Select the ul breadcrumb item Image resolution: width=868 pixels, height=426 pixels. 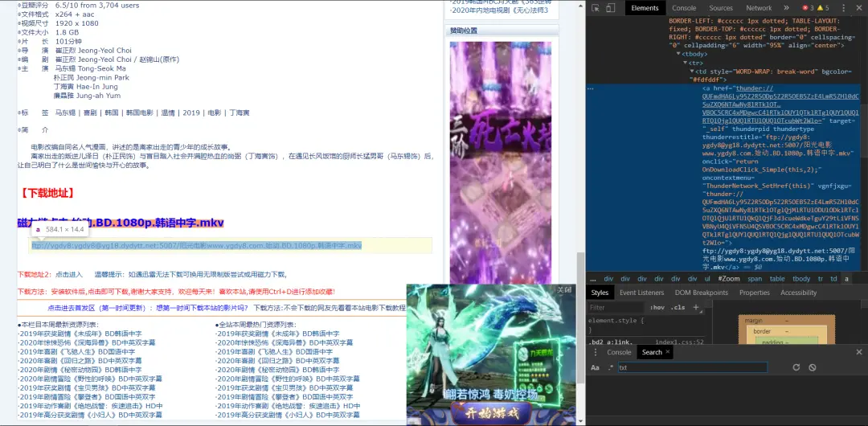click(707, 279)
